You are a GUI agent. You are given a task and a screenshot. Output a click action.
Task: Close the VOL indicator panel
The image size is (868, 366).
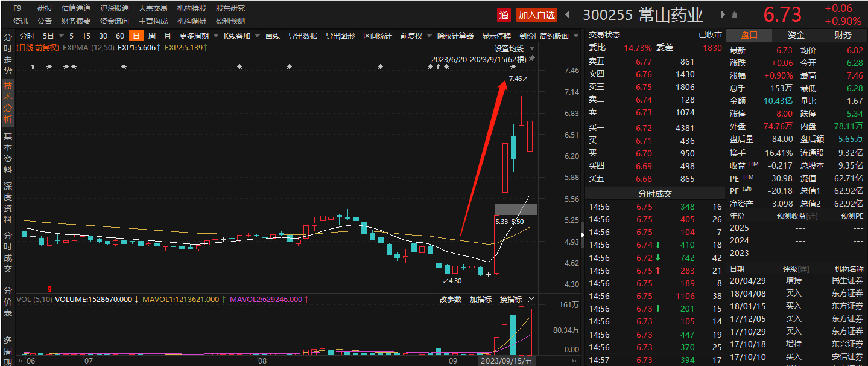pos(531,300)
